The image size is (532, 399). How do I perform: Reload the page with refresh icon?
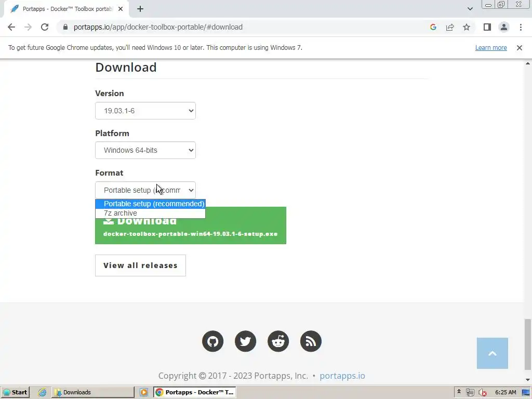[45, 27]
